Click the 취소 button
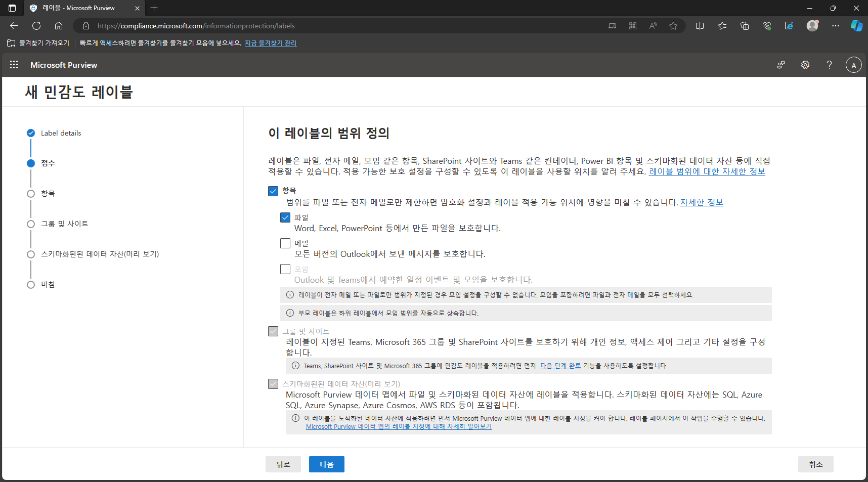The height and width of the screenshot is (482, 868). coord(816,464)
